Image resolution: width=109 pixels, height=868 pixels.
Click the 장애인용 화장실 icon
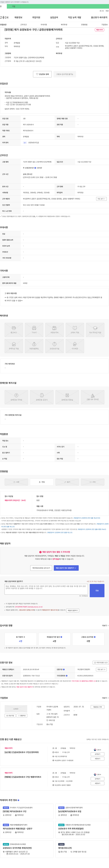click(67, 397)
